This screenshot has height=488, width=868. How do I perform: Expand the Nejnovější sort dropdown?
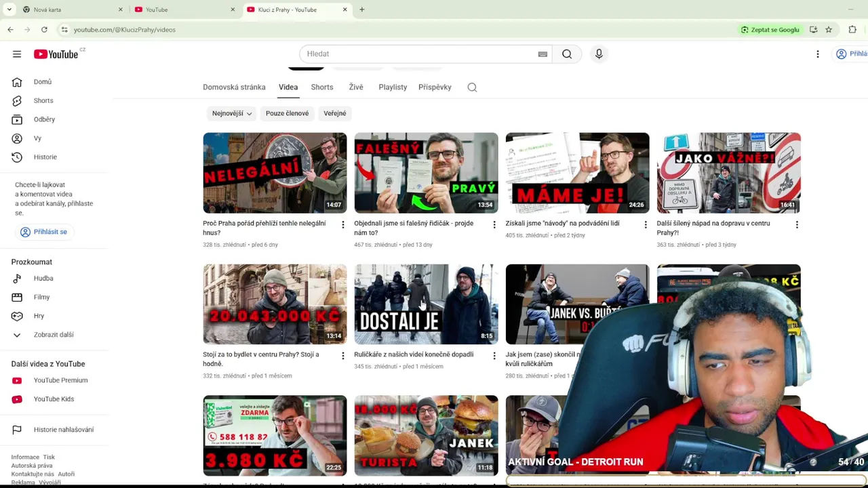232,114
